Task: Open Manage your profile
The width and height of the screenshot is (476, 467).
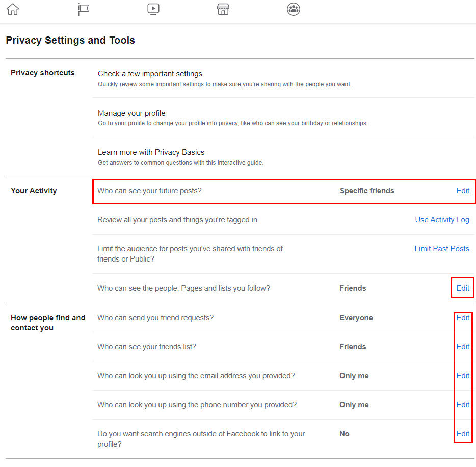Action: 131,113
